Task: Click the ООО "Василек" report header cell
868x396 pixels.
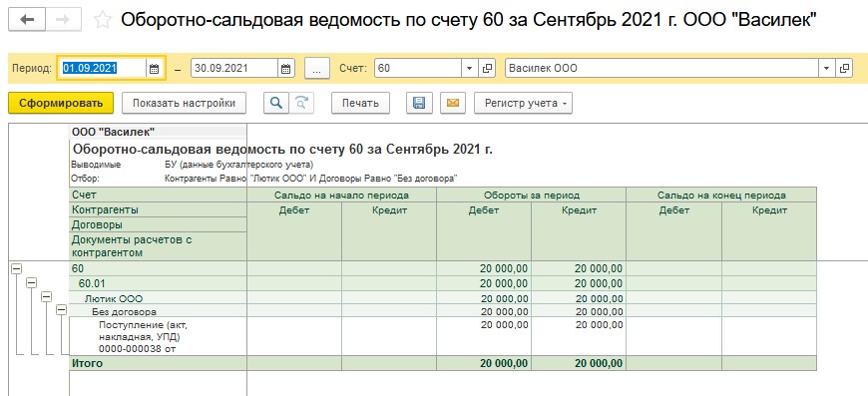Action: (158, 132)
